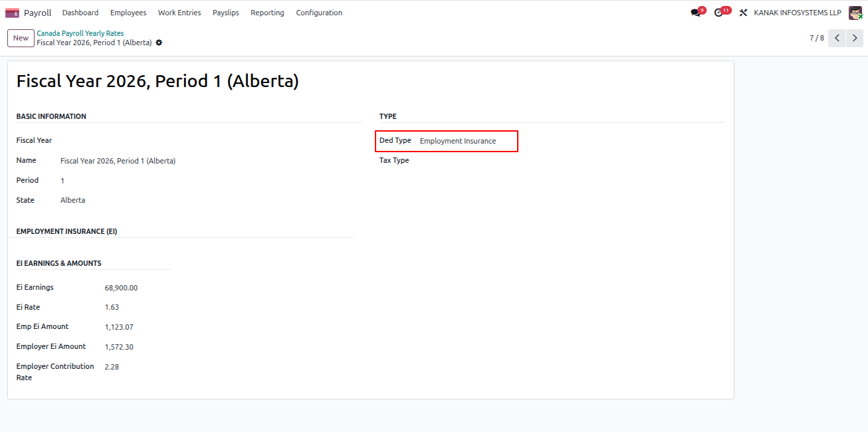Image resolution: width=868 pixels, height=432 pixels.
Task: Go to the next record arrow
Action: [855, 38]
